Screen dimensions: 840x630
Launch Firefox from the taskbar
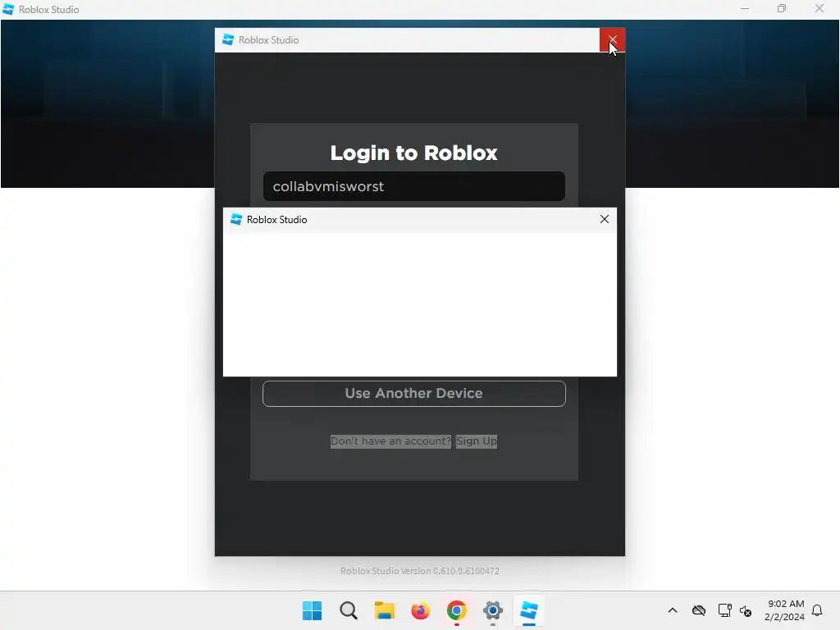(x=421, y=610)
